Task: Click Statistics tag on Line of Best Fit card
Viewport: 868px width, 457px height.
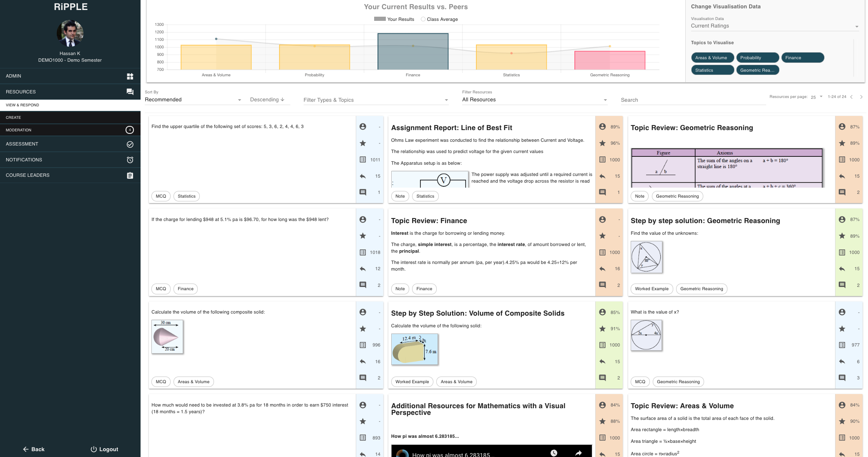Action: (425, 196)
